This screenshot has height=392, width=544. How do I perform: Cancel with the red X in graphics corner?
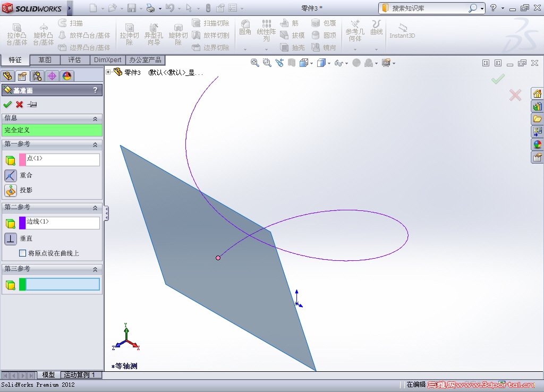point(515,95)
